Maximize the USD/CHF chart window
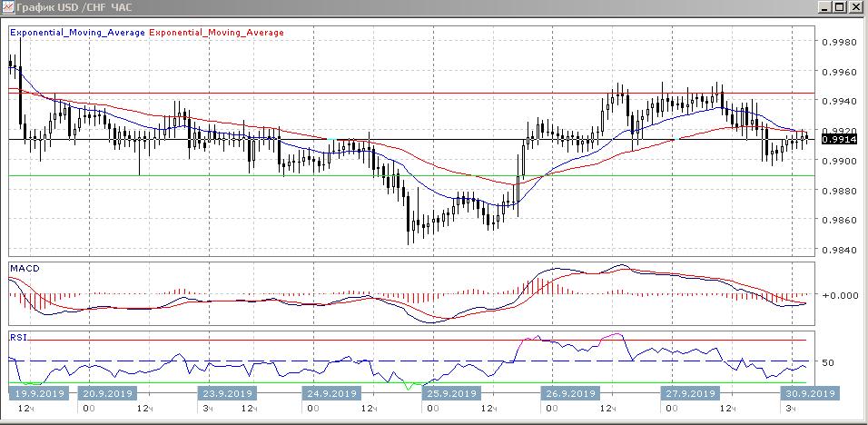This screenshot has height=425, width=868. click(x=838, y=7)
